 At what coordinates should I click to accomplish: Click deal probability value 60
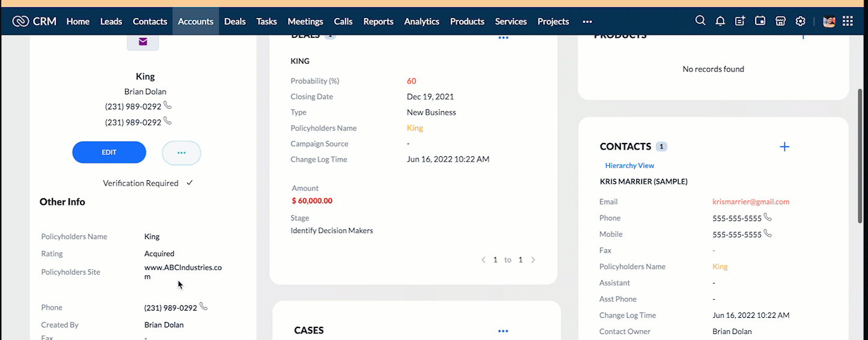tap(411, 81)
